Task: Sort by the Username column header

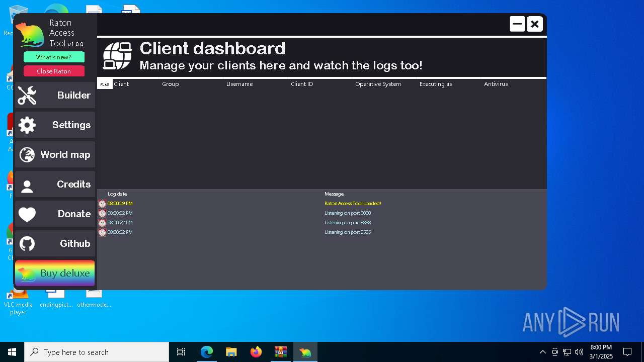Action: click(x=239, y=84)
